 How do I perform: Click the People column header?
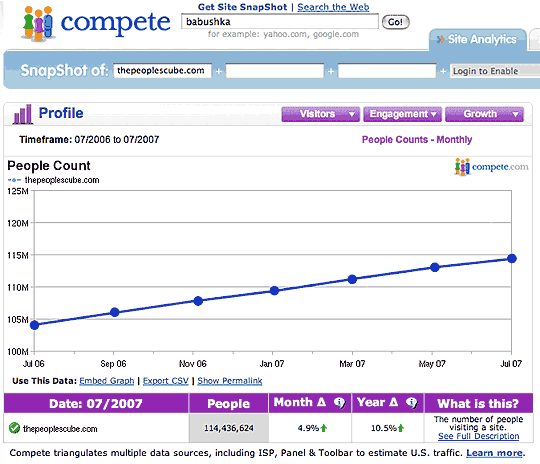coord(228,403)
